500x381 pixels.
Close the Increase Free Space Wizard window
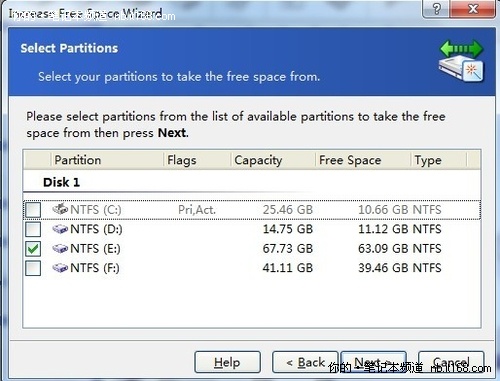tap(472, 8)
